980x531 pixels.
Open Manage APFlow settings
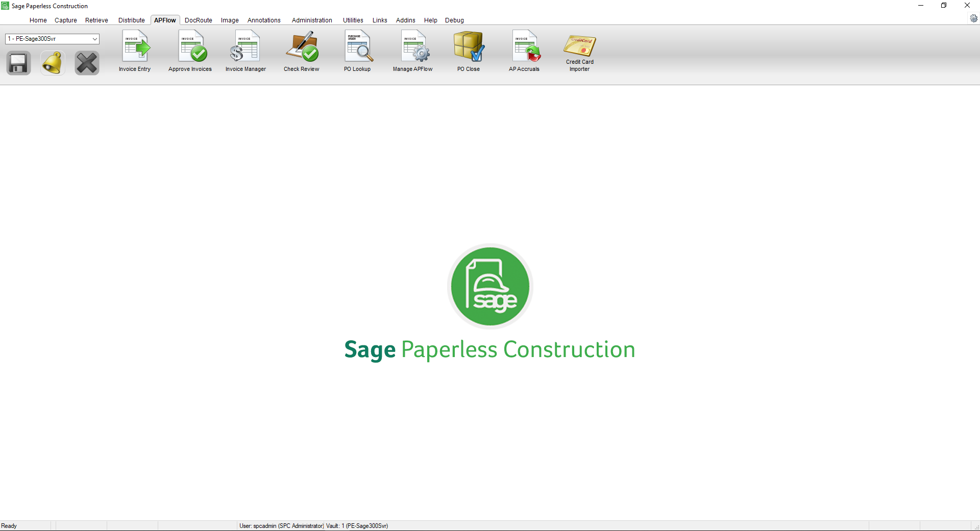[412, 52]
